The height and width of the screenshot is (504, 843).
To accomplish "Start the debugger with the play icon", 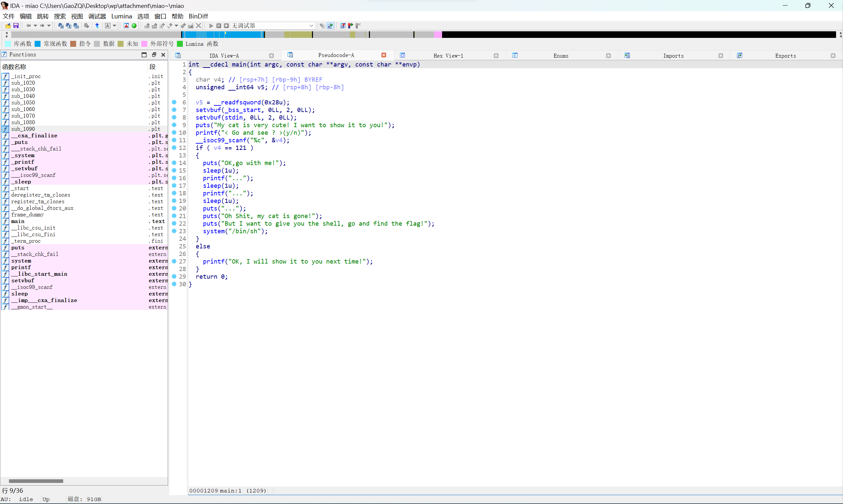I will (x=211, y=26).
